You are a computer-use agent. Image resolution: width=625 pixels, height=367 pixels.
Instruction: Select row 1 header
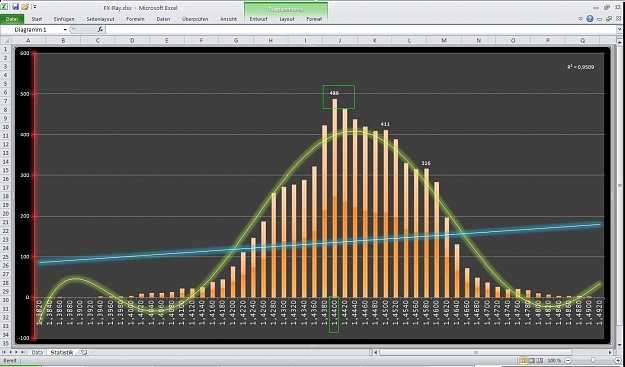[x=6, y=49]
